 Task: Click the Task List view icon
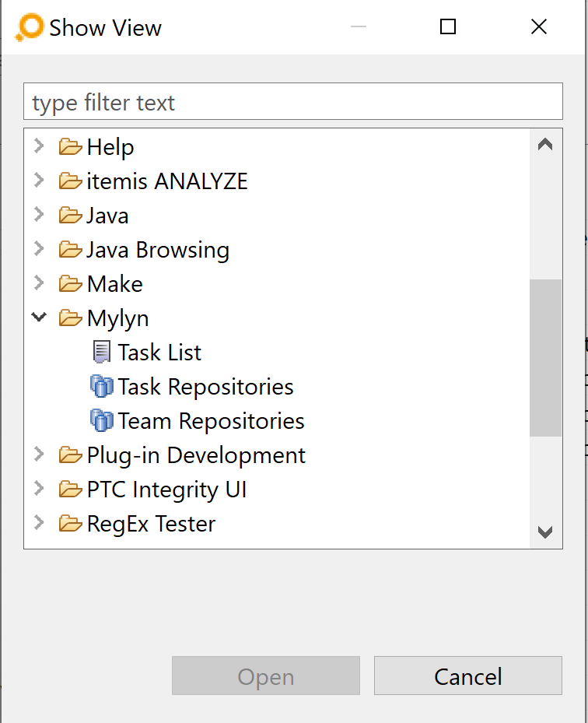pos(101,352)
